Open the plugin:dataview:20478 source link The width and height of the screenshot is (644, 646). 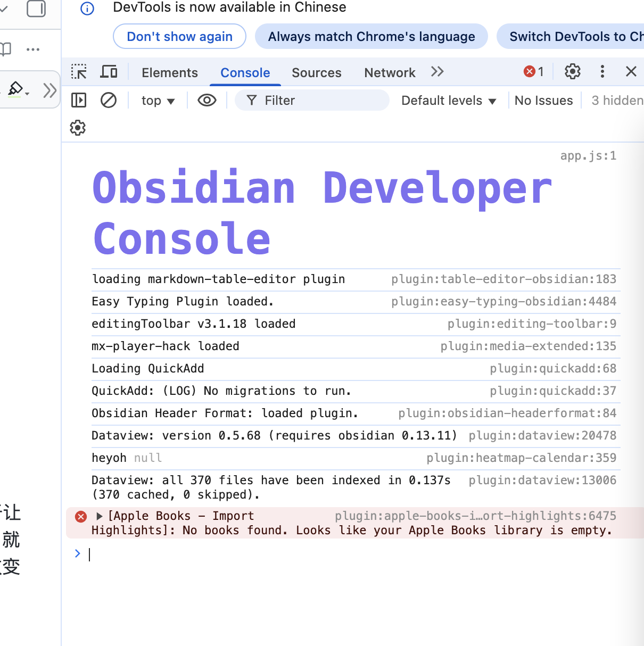click(542, 436)
